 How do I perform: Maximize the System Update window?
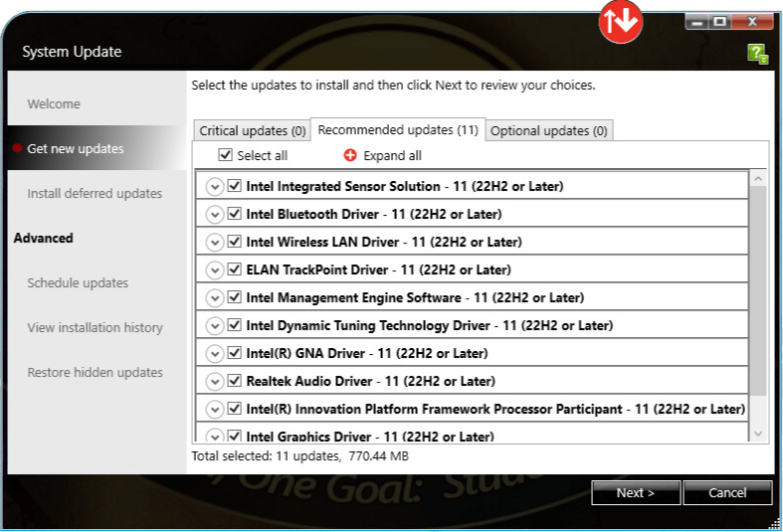(720, 22)
